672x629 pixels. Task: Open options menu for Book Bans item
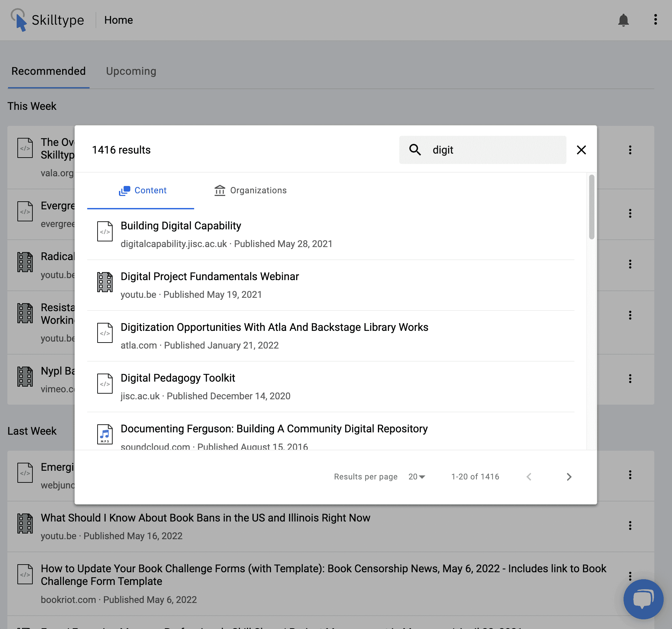630,526
